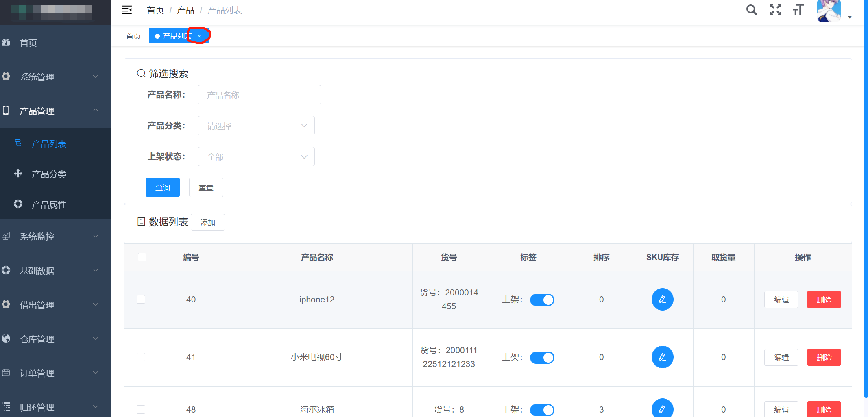Click the calendar icon beside 订单管理
The width and height of the screenshot is (868, 417).
tap(6, 372)
